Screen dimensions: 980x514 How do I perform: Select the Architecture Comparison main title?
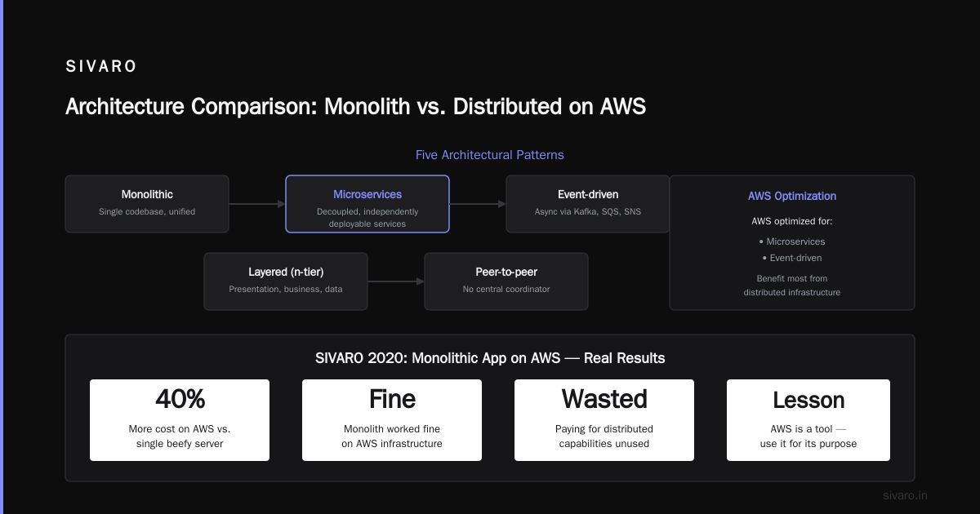pos(355,107)
